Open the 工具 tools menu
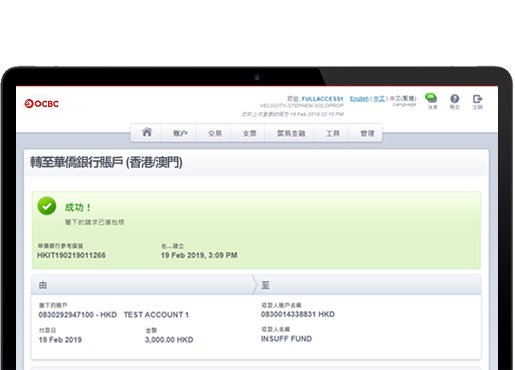 (332, 133)
